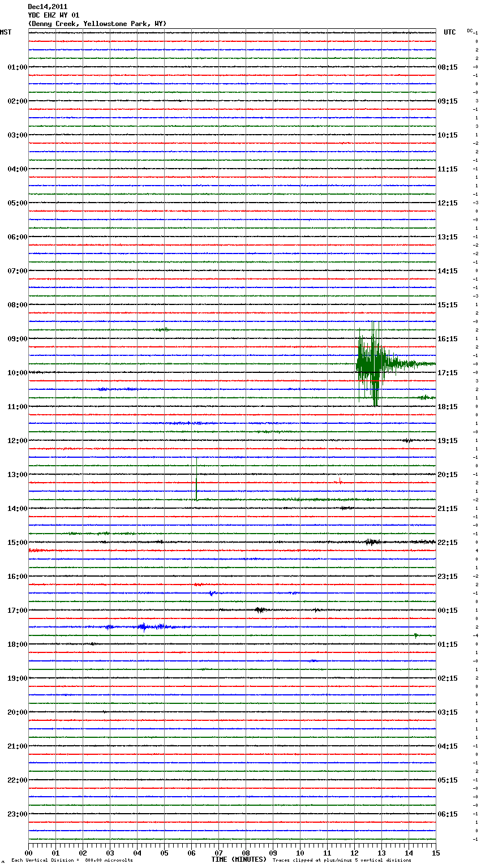Select the 11:00 MST time label
The image size is (481, 868).
click(x=17, y=407)
